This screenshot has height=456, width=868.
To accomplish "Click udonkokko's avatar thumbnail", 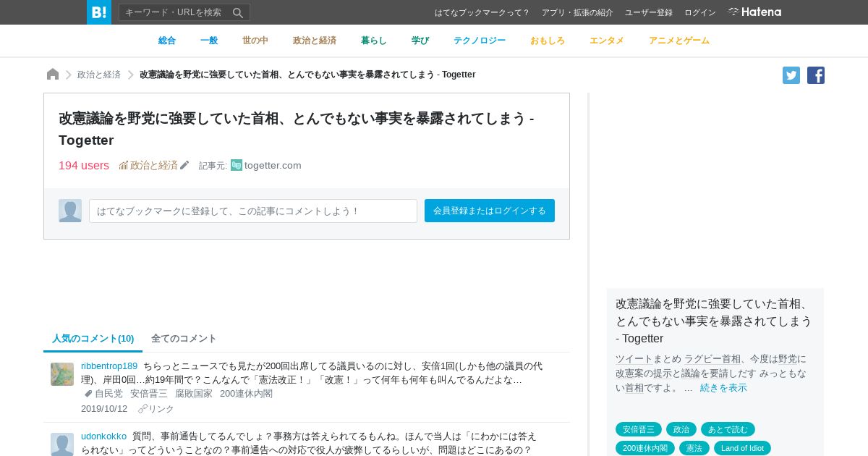I will [x=62, y=444].
